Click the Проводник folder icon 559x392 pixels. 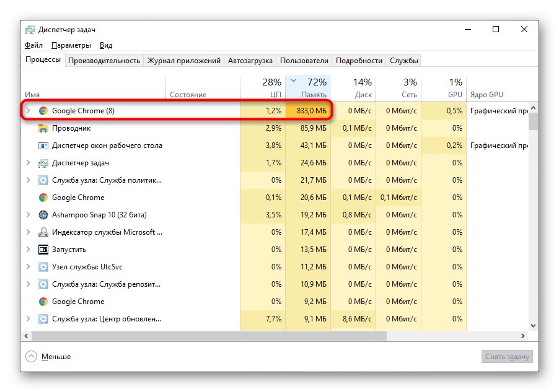pos(43,128)
